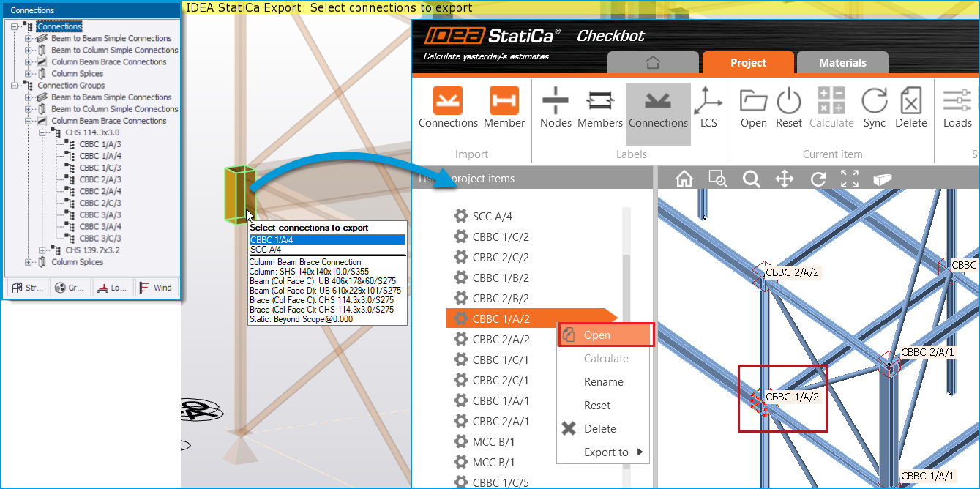Open the Checkbot home tab
Viewport: 980px width, 489px height.
pyautogui.click(x=653, y=63)
